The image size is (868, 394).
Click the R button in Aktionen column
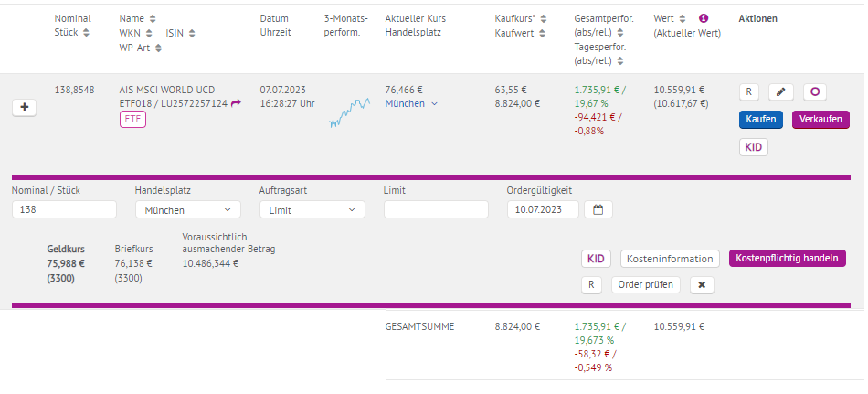point(749,91)
